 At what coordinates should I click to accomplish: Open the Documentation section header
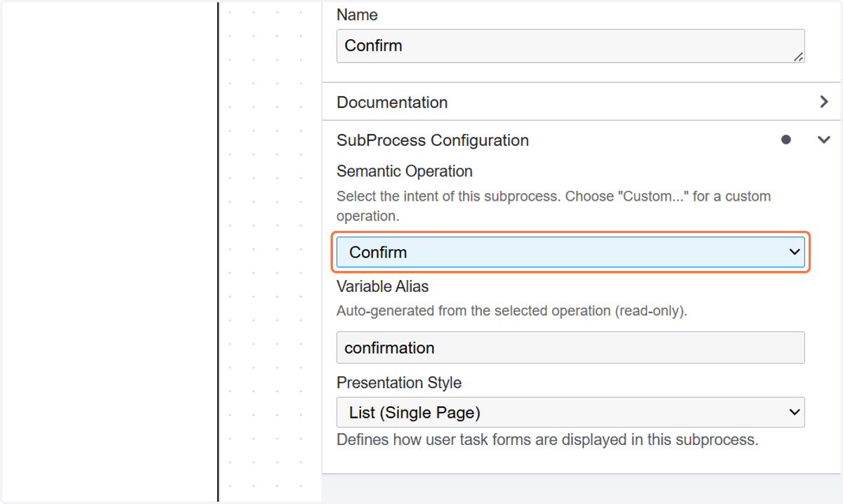click(582, 102)
